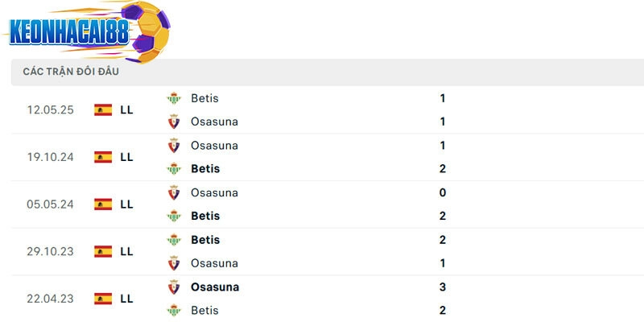Viewport: 644px width, 322px height.
Task: Select the CÁC TRẬN ĐỐI ĐẦU header
Action: point(71,72)
